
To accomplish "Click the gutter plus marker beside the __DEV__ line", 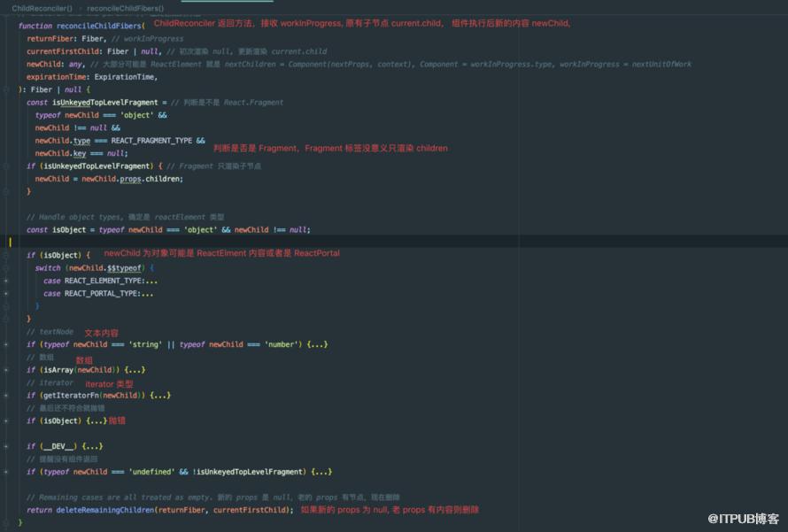I will (x=6, y=447).
